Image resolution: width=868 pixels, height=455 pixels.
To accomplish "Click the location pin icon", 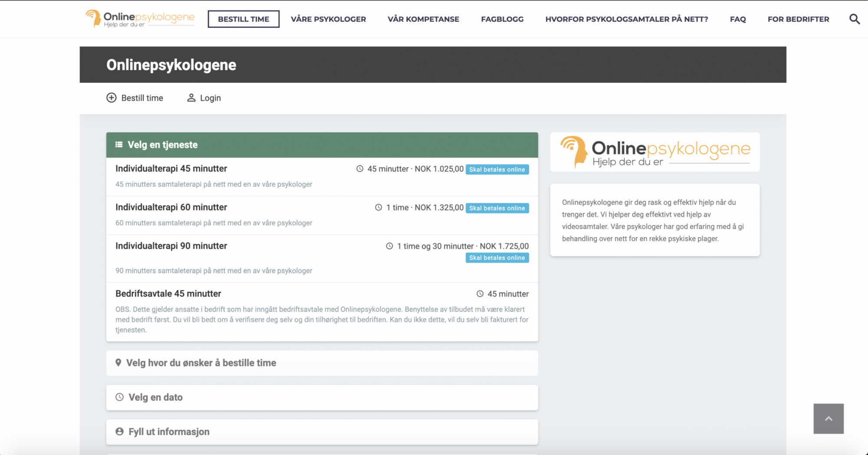I will pyautogui.click(x=118, y=363).
